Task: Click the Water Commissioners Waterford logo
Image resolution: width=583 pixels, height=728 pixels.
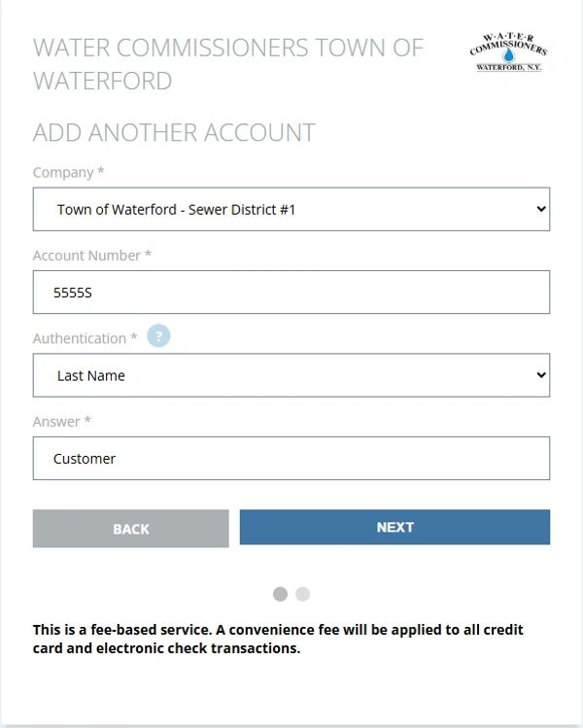Action: (509, 52)
